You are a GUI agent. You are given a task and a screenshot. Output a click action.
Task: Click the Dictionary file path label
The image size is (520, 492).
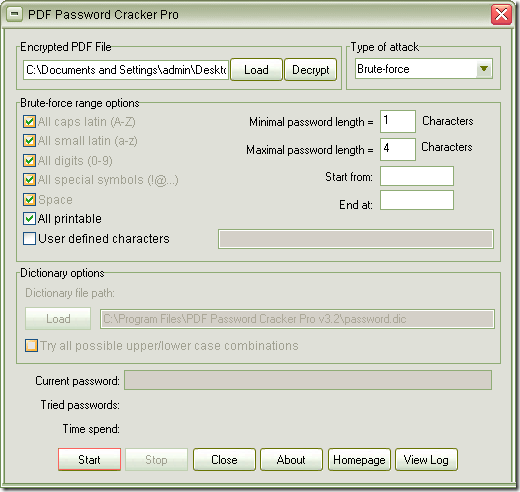70,293
